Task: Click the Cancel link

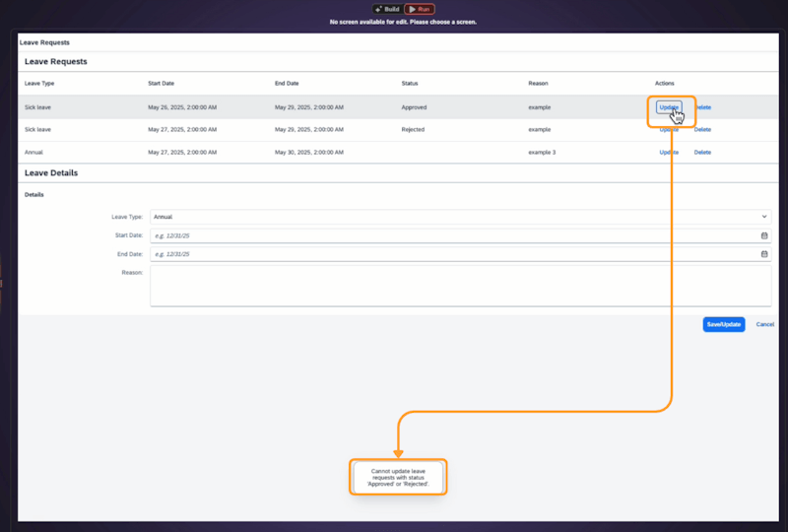Action: (764, 324)
